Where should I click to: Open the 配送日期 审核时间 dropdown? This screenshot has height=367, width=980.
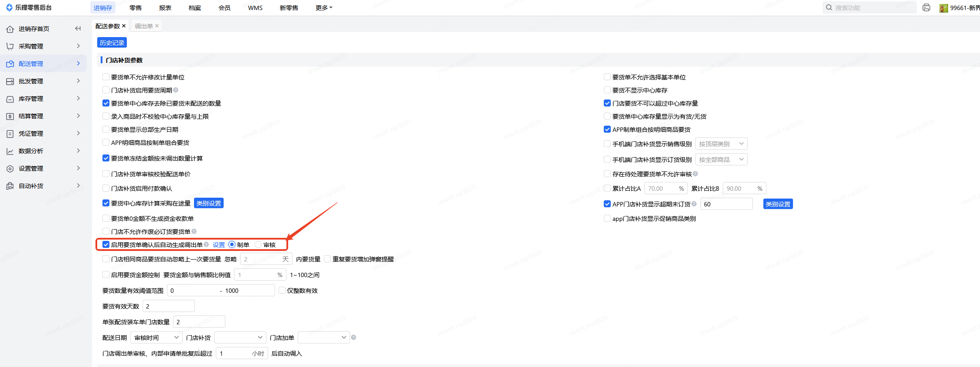tap(156, 337)
